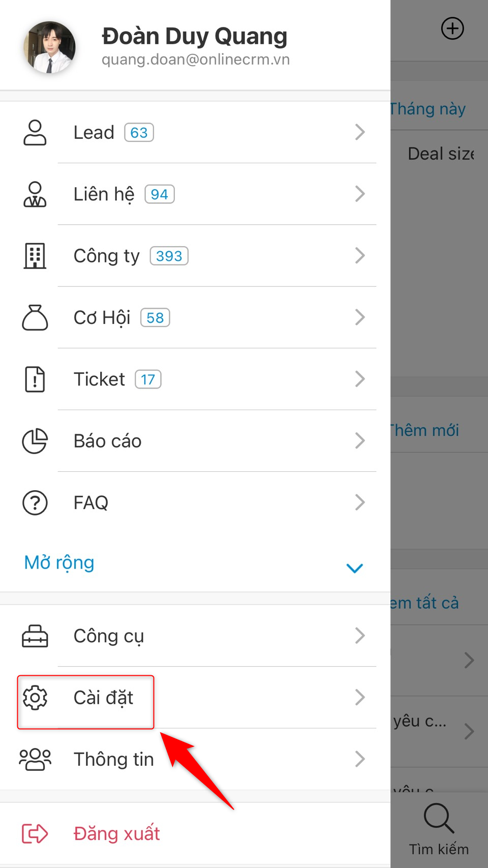Screen dimensions: 488x868
Task: Tap the Báo cáo pie chart icon
Action: [x=35, y=441]
